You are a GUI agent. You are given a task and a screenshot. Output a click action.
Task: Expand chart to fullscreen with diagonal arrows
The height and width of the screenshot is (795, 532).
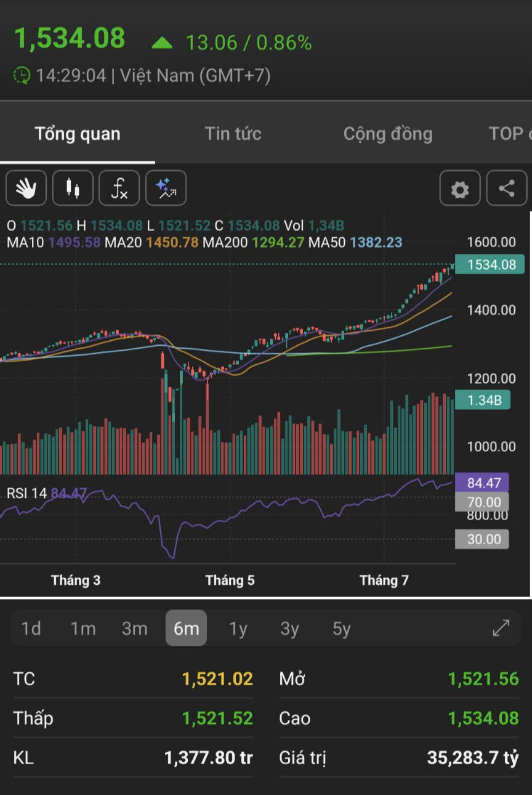501,628
